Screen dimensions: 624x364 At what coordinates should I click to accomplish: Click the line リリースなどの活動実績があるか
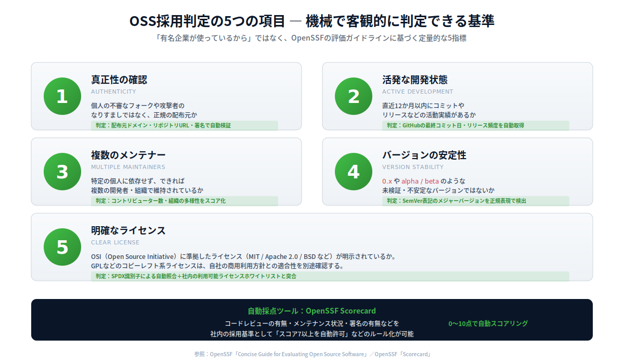[429, 115]
